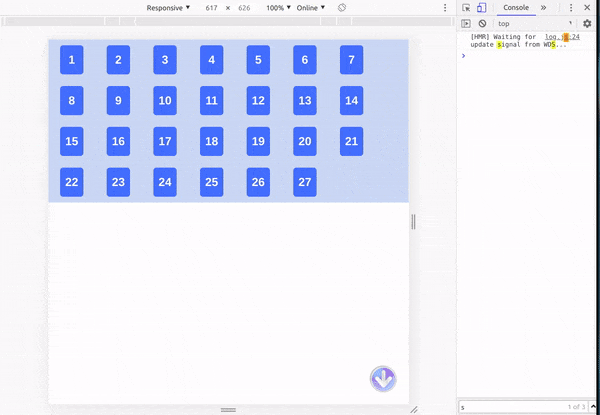The width and height of the screenshot is (600, 415).
Task: Select the tile numbered 18
Action: 212,142
